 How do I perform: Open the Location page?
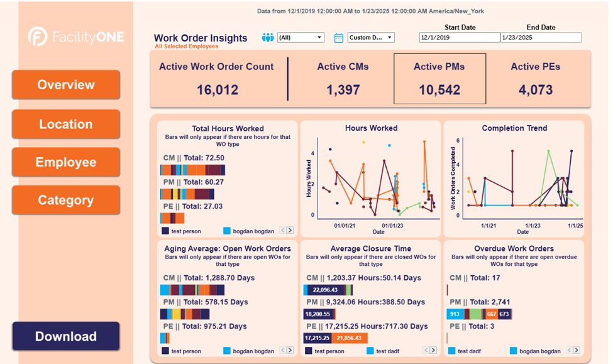click(65, 124)
